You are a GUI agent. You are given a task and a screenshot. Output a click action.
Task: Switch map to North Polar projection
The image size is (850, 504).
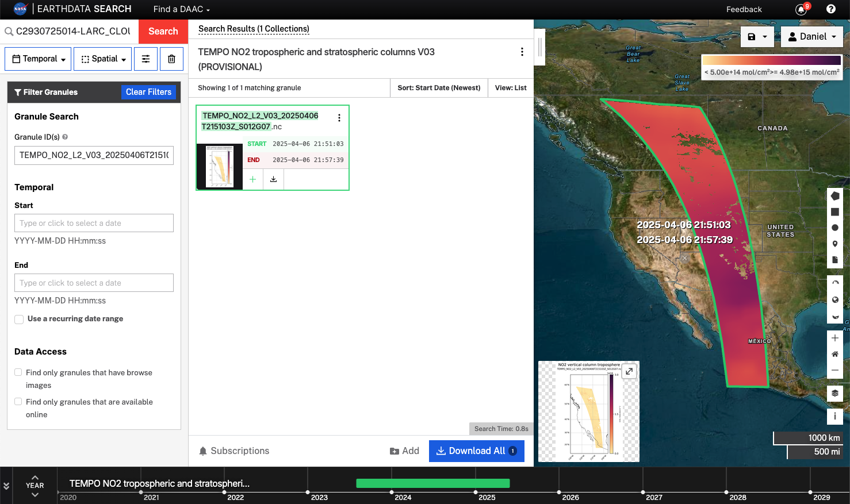pos(835,283)
